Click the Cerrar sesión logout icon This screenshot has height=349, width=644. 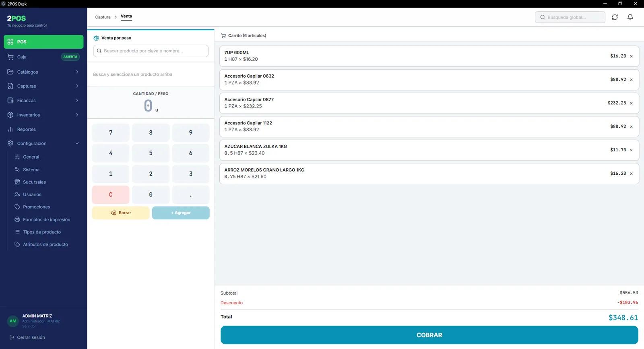point(12,337)
